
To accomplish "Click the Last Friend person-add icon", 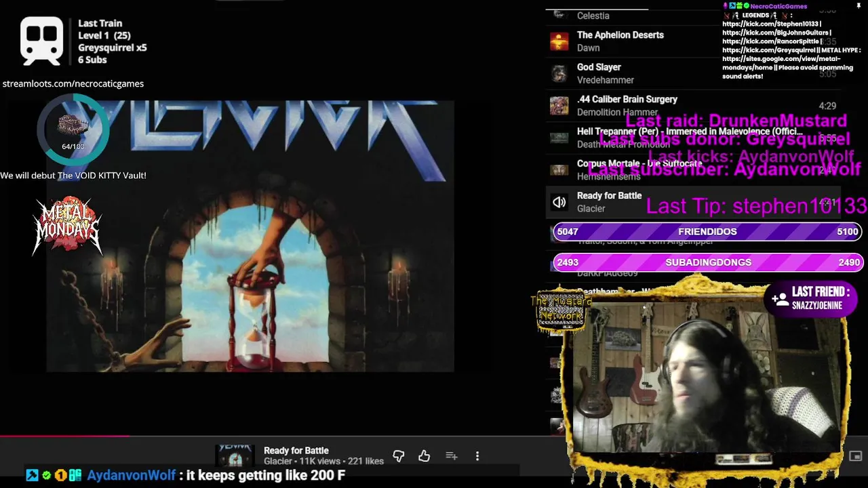I will (780, 298).
